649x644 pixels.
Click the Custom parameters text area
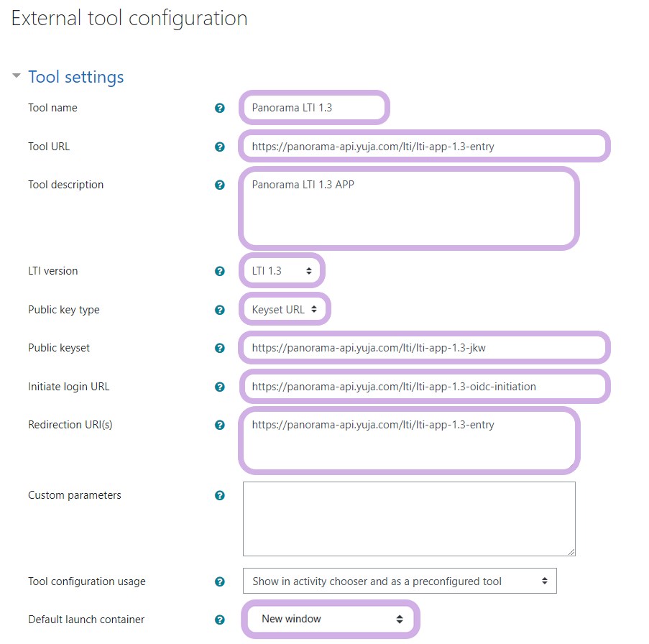tap(409, 518)
